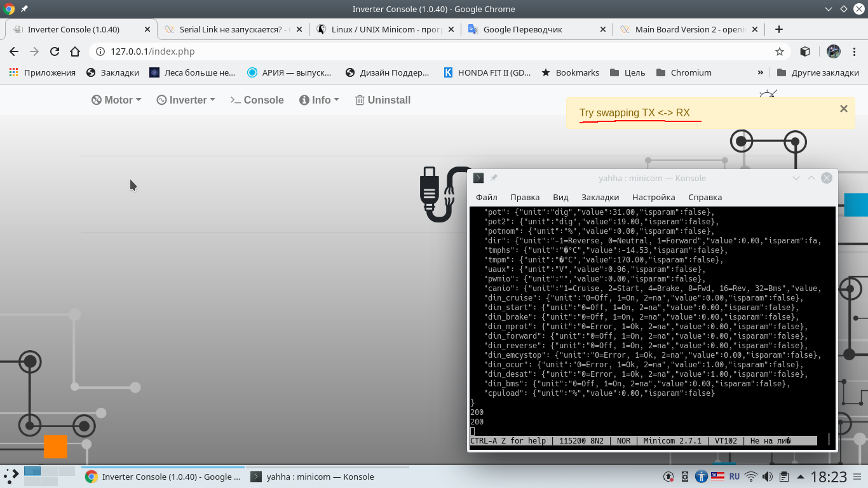Expand the Inverter dropdown menu

coord(186,100)
